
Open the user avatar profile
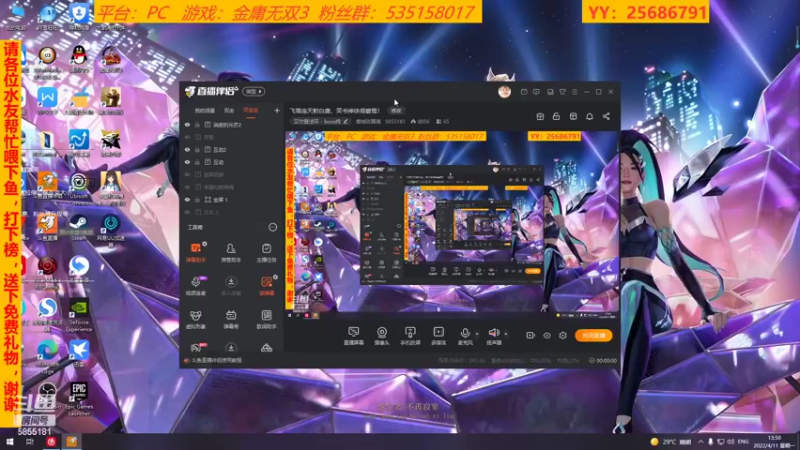504,91
